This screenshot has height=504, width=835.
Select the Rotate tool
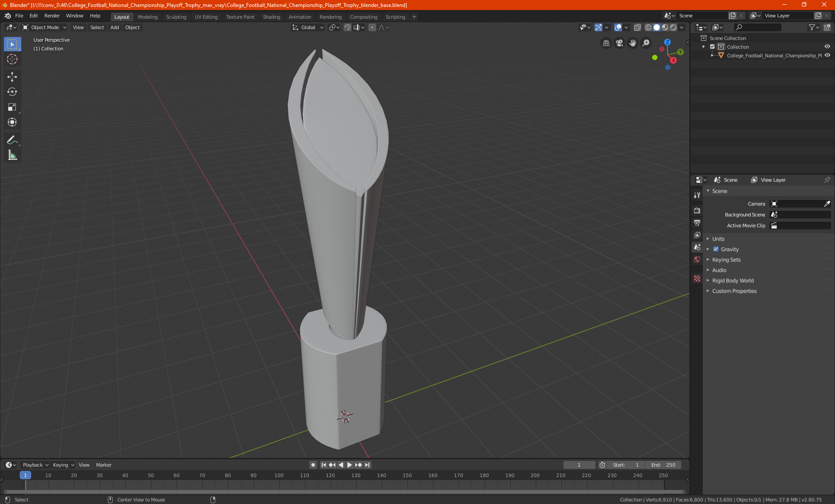point(12,92)
